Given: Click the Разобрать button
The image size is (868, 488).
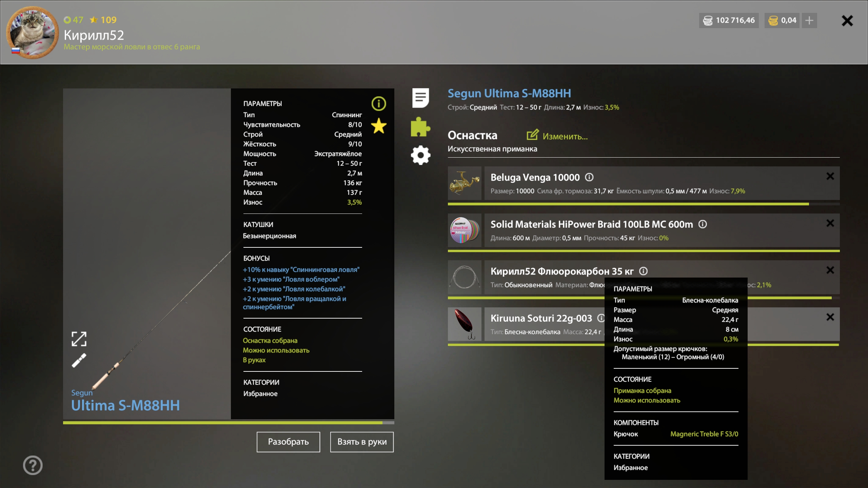Looking at the screenshot, I should 288,442.
